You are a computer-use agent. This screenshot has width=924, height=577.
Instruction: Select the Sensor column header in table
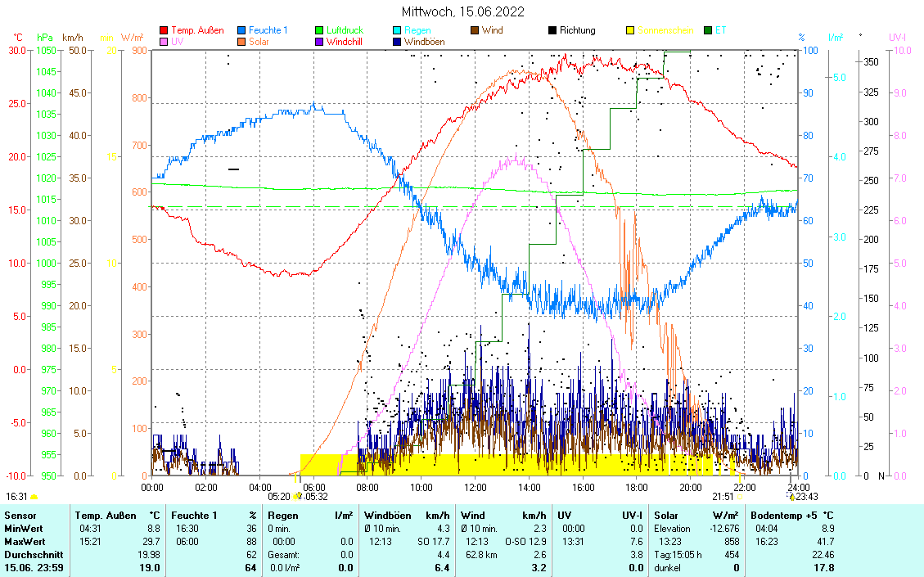[20, 516]
